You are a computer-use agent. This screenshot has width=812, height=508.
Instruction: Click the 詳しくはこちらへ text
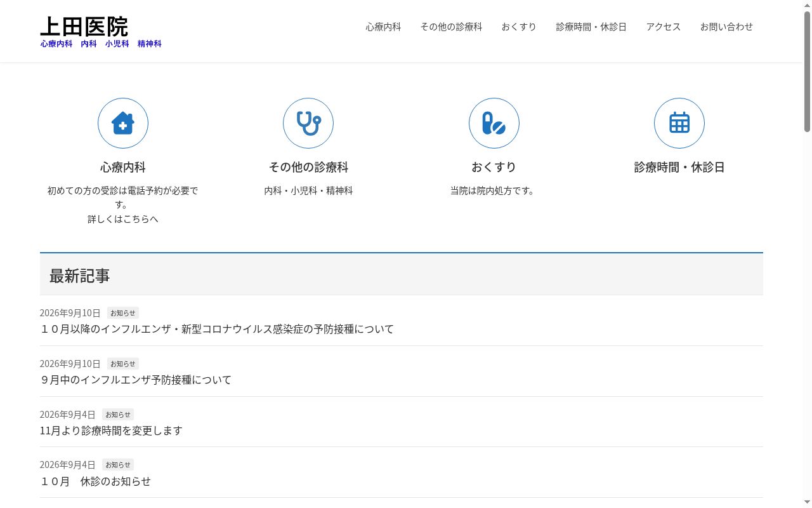[123, 219]
